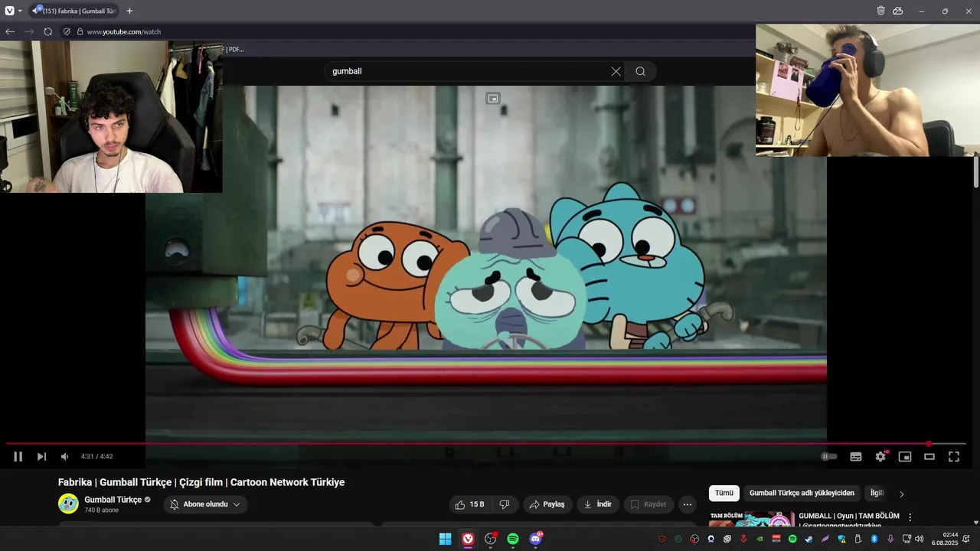Toggle the autoplay switch in player
Image resolution: width=980 pixels, height=551 pixels.
(x=829, y=457)
